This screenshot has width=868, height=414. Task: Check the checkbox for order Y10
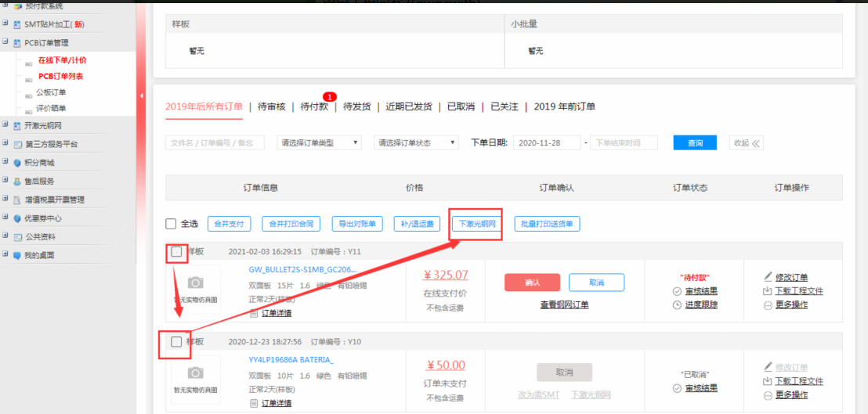coord(176,342)
